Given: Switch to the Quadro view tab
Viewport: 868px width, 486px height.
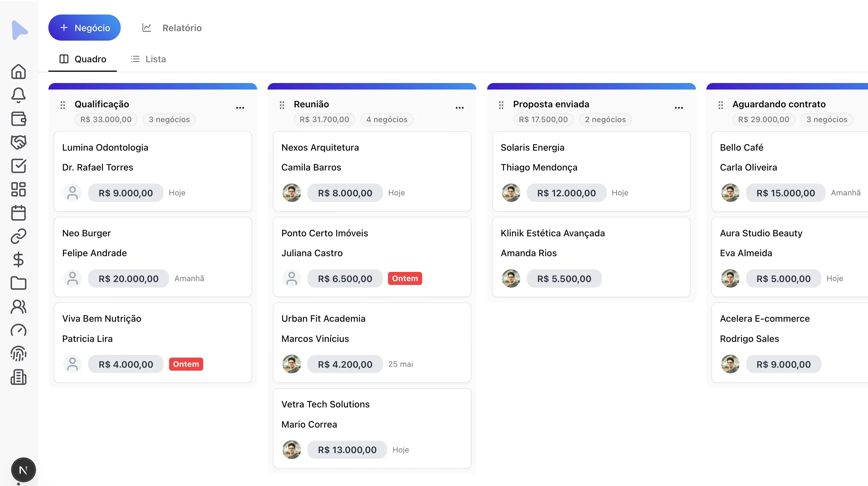Looking at the screenshot, I should click(82, 59).
